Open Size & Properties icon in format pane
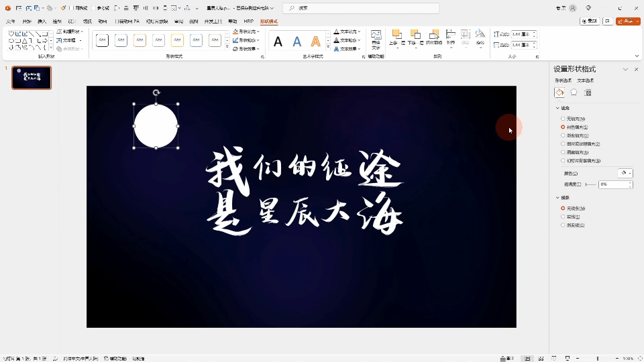 click(588, 93)
